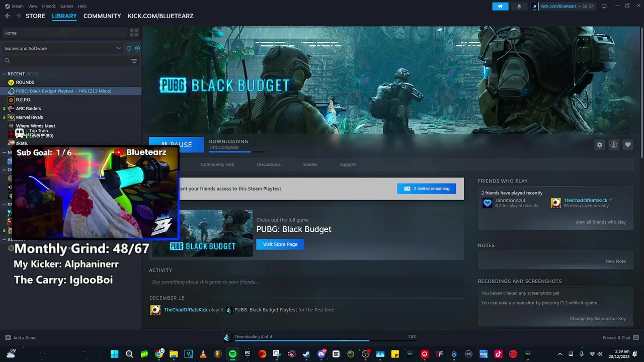Go to the COMMUNITY tab
Viewport: 644px width, 362px height.
click(x=102, y=16)
